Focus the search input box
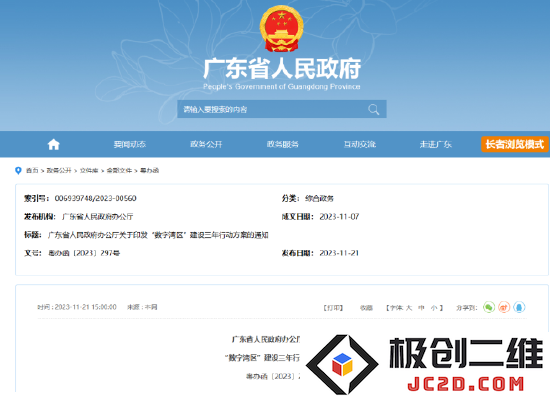Image resolution: width=550 pixels, height=397 pixels. pos(272,109)
